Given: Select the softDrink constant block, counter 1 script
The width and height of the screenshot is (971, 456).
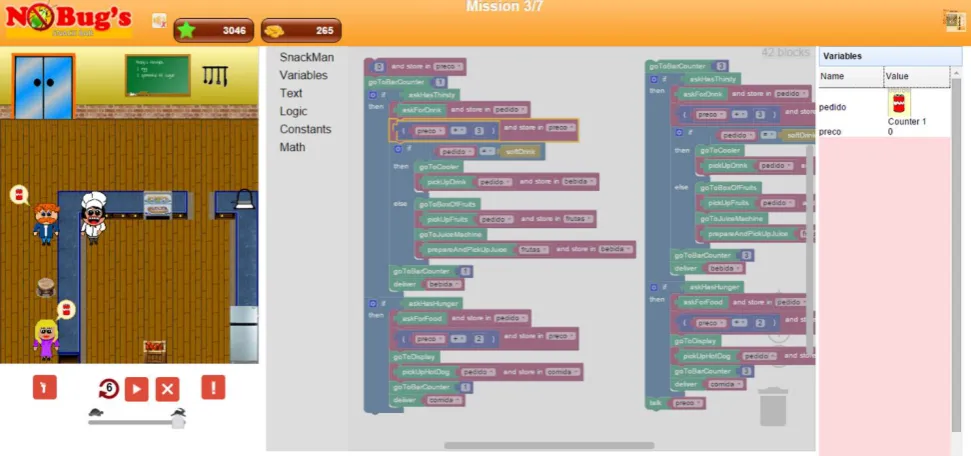Looking at the screenshot, I should pos(520,152).
